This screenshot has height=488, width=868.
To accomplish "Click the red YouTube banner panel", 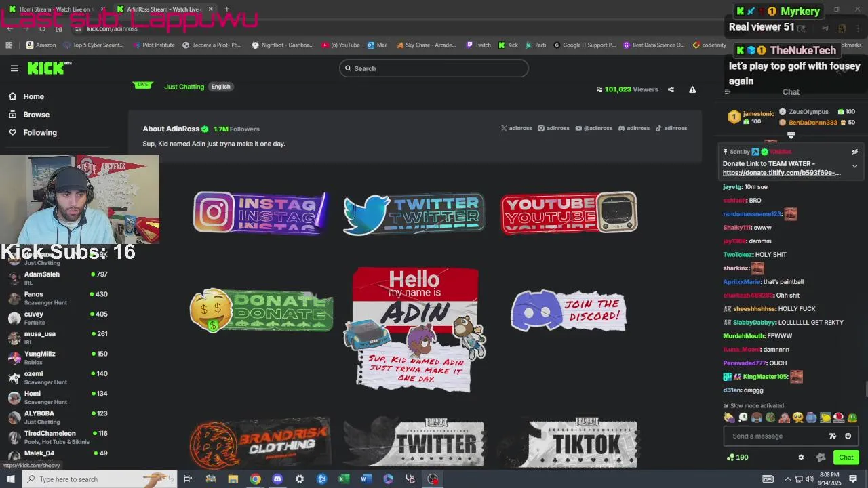I will 569,213.
